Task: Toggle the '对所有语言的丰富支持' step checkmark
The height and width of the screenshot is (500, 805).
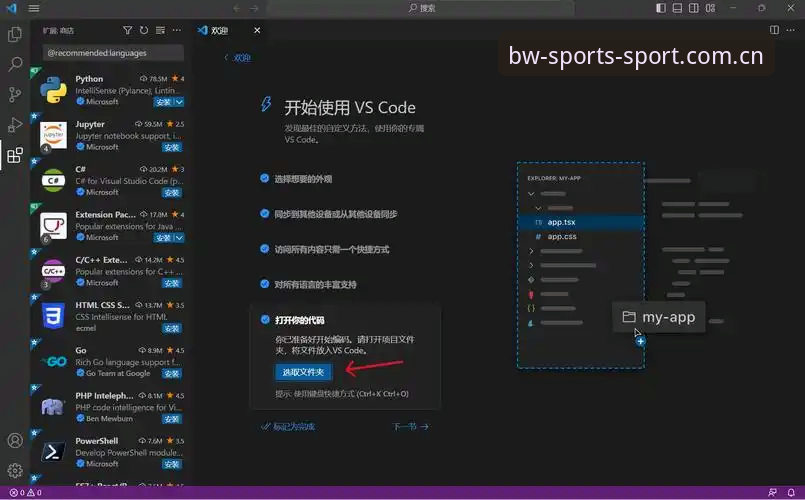Action: [264, 284]
